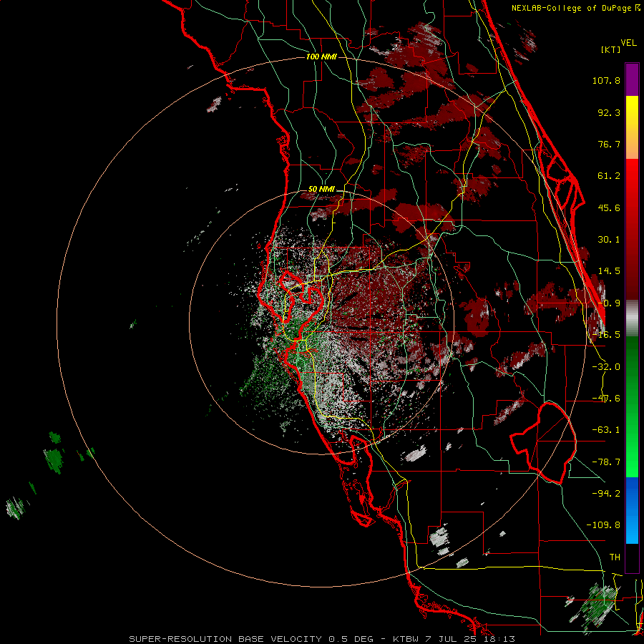Click the -94.2 velocity scale value
This screenshot has height=644, width=644.
(606, 493)
